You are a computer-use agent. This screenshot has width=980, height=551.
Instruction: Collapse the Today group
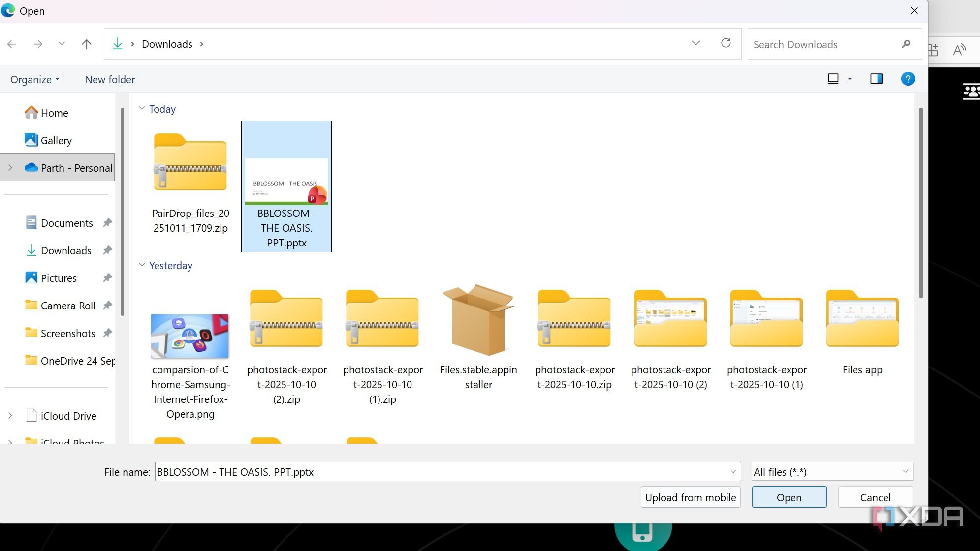142,108
